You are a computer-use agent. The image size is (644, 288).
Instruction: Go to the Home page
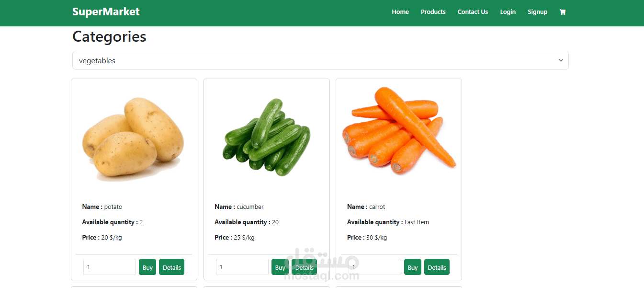coord(400,12)
